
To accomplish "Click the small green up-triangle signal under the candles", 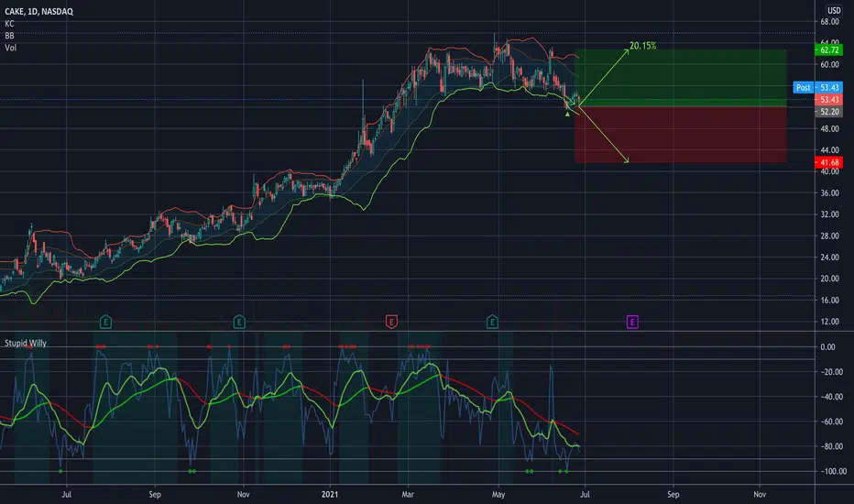I will (x=567, y=114).
